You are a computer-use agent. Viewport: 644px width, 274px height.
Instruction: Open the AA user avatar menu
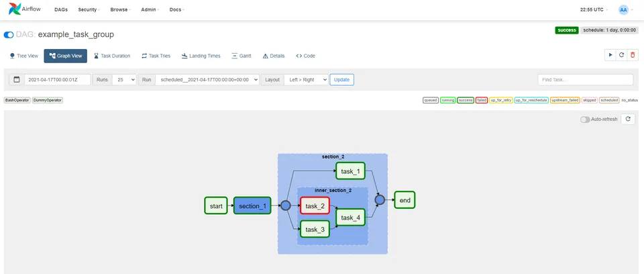click(x=623, y=9)
